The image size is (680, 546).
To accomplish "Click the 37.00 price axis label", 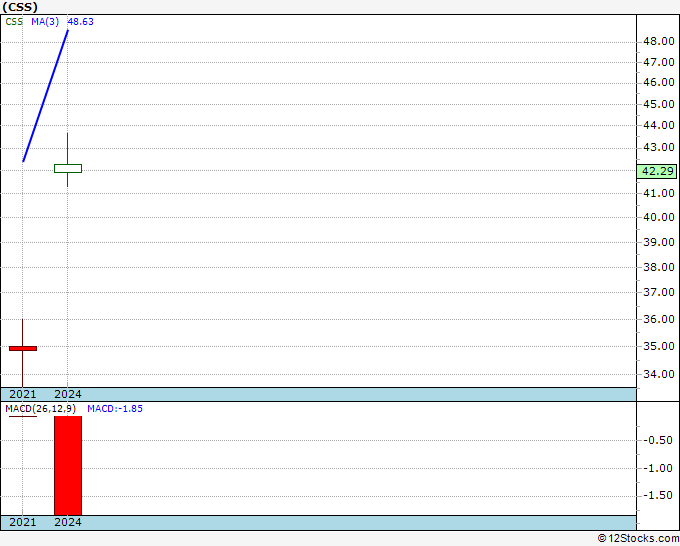I will pos(659,292).
